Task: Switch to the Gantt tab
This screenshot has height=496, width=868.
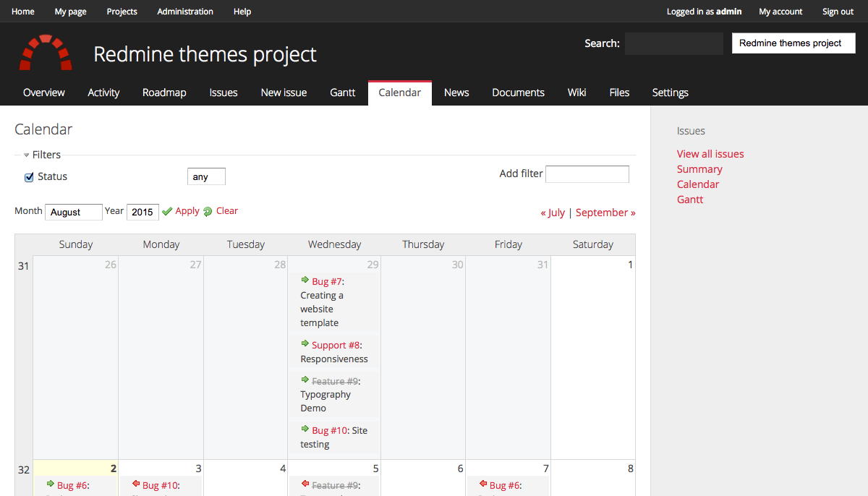Action: (x=343, y=93)
